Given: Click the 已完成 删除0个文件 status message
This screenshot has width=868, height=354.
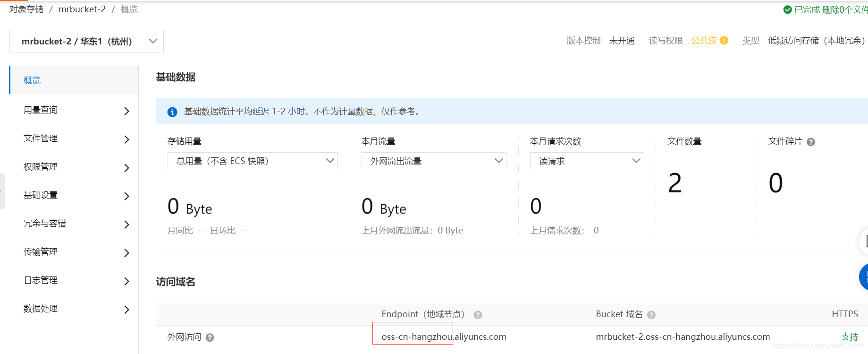Looking at the screenshot, I should [x=831, y=9].
